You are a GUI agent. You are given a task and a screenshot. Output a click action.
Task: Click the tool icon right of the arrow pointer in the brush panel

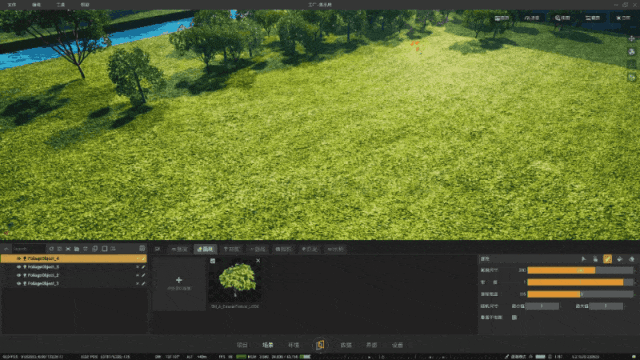point(596,259)
